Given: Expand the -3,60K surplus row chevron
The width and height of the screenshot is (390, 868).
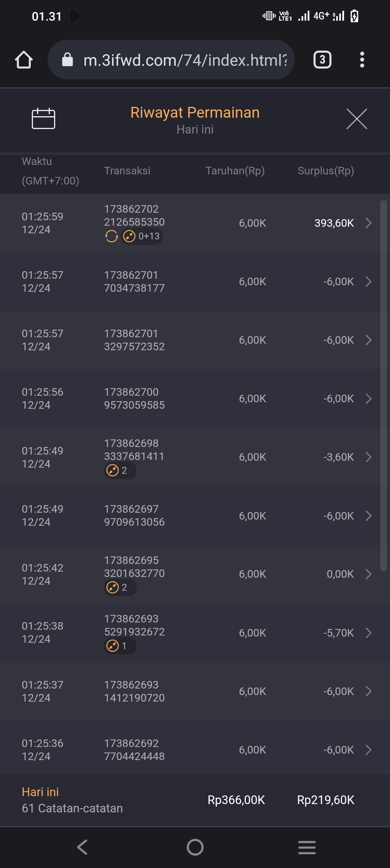Looking at the screenshot, I should point(368,457).
